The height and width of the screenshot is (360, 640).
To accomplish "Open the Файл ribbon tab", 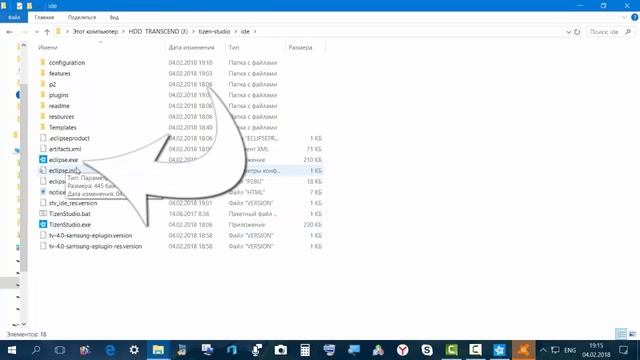I will 14,18.
